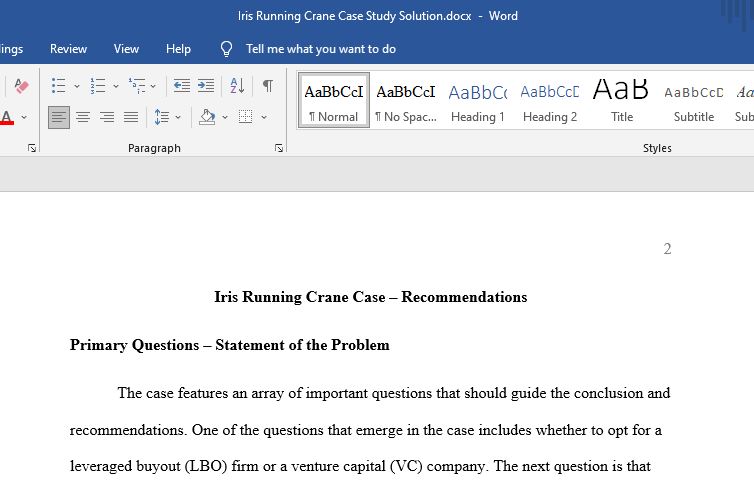Increase the paragraph indent
754x484 pixels.
[x=206, y=86]
